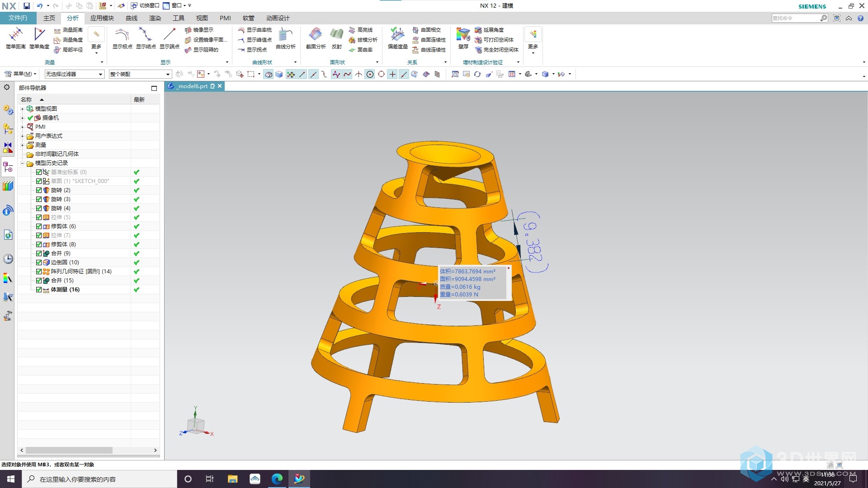Open File Explorer from the taskbar
This screenshot has width=868, height=488.
(233, 479)
